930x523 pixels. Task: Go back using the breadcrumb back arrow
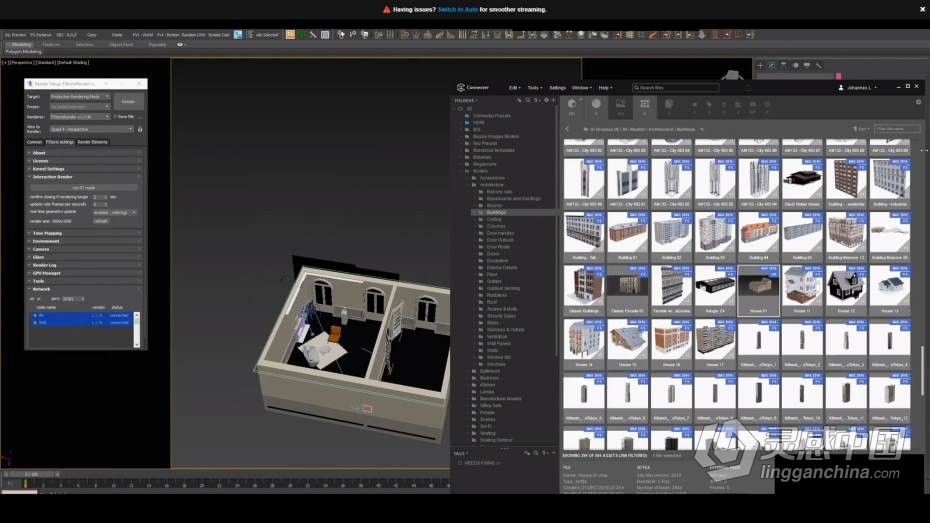tap(567, 129)
